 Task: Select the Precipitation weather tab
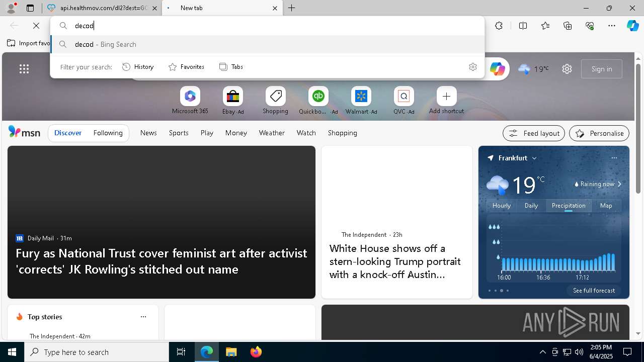pos(569,206)
